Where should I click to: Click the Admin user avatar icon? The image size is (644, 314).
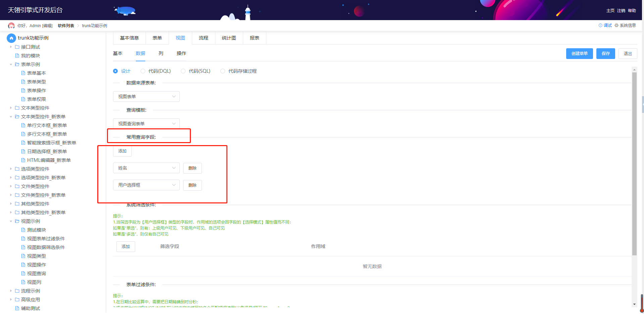11,25
